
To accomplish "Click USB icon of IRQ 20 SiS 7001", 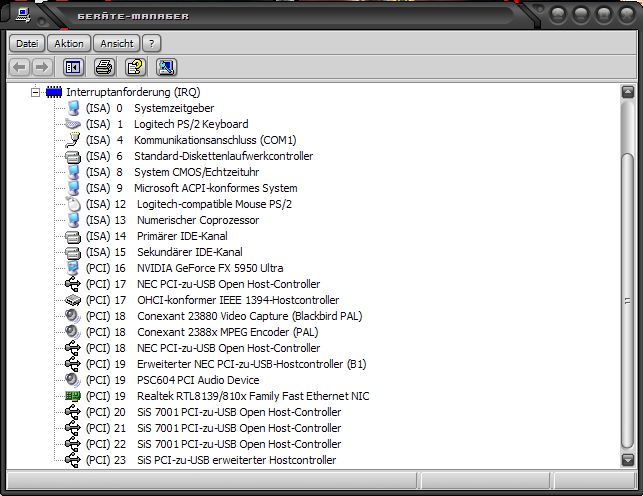I will point(73,412).
